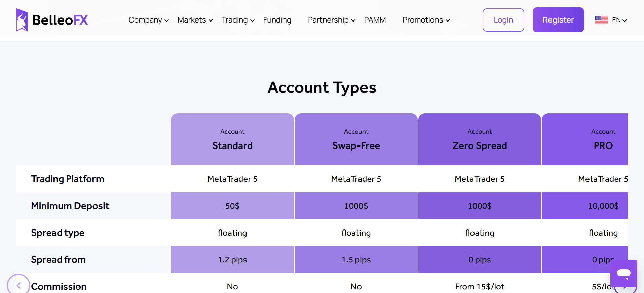The height and width of the screenshot is (293, 644).
Task: Select the PRO account header
Action: [603, 139]
